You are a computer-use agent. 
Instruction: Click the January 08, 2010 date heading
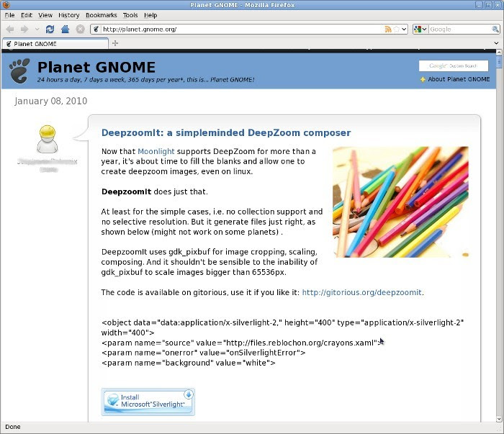[51, 101]
